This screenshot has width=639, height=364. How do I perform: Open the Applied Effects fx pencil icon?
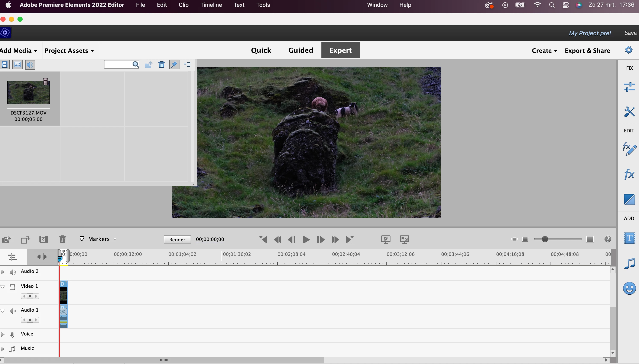click(629, 149)
